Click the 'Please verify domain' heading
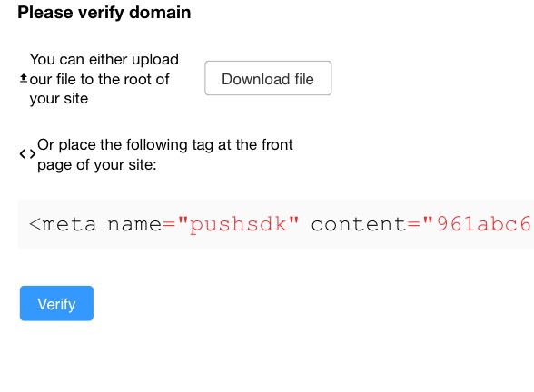This screenshot has height=392, width=534. point(104,13)
